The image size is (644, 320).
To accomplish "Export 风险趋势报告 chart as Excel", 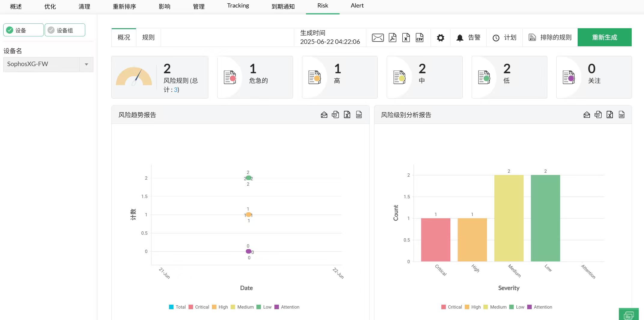I will click(x=347, y=115).
